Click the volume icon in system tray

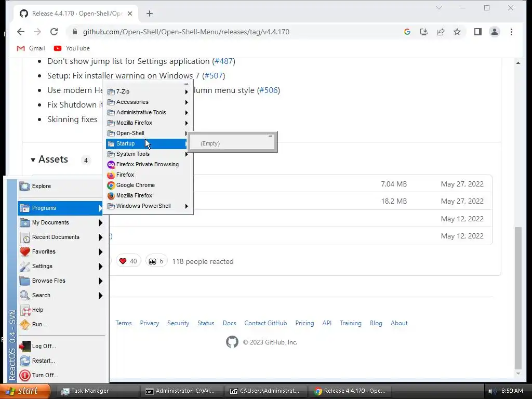(492, 391)
